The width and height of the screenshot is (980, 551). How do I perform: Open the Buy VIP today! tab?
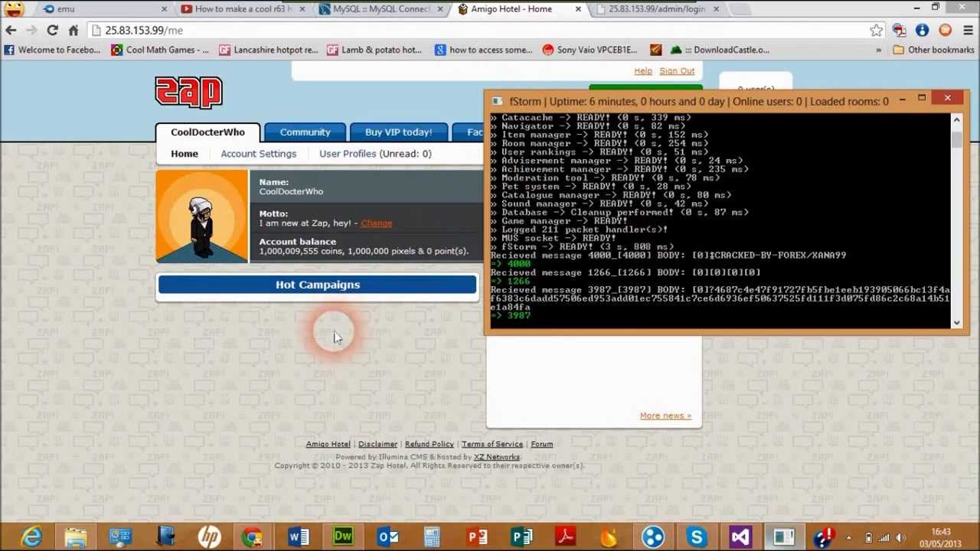coord(398,132)
